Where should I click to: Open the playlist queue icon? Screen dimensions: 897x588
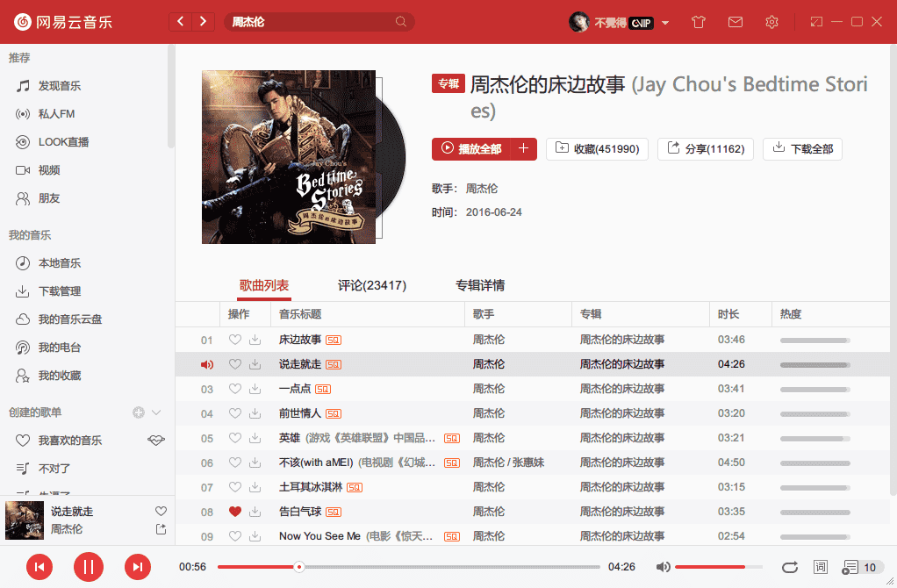(850, 567)
